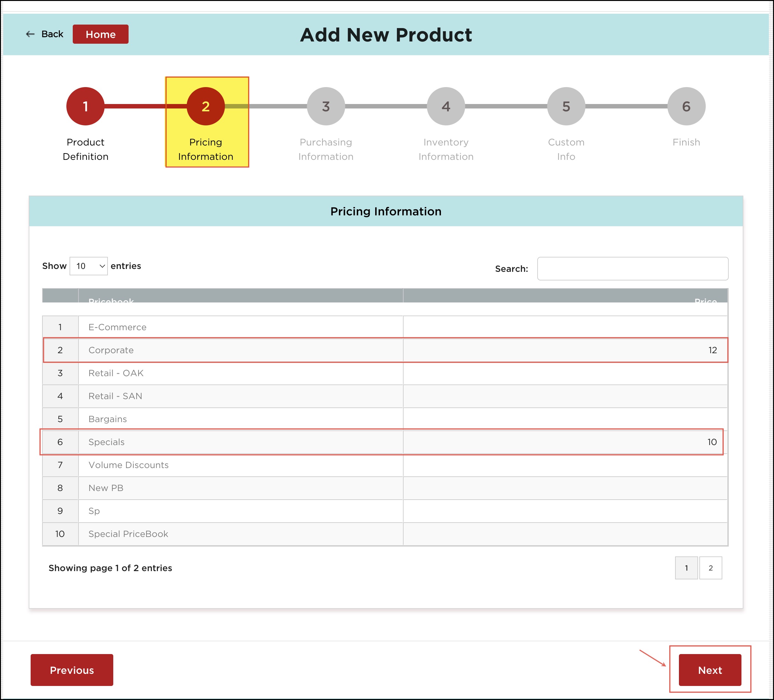Click step 5 Custom Info circle
This screenshot has width=774, height=700.
(x=566, y=106)
